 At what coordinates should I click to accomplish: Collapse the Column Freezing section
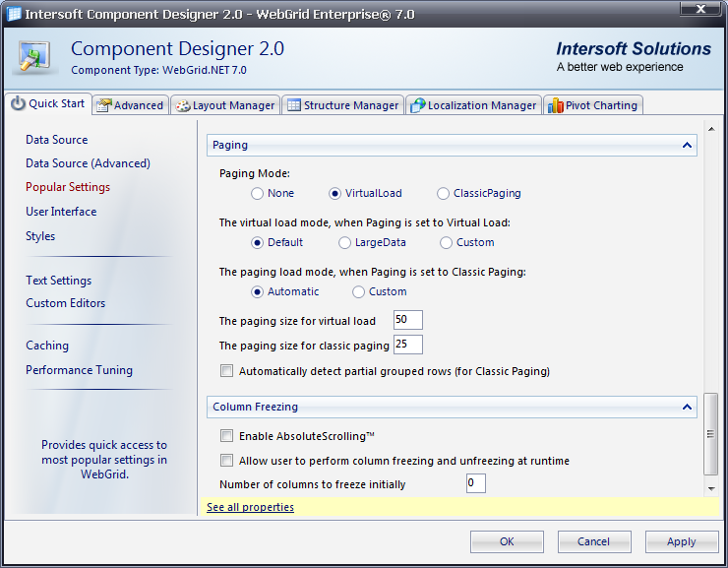point(687,407)
